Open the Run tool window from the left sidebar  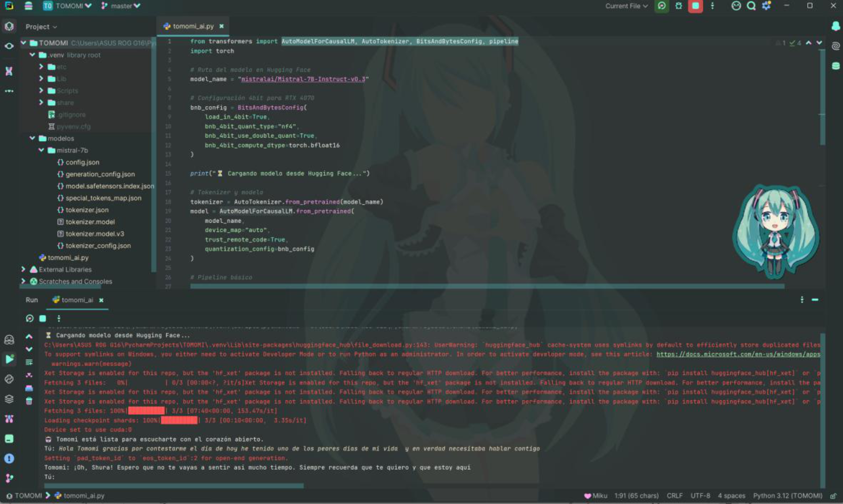(9, 359)
